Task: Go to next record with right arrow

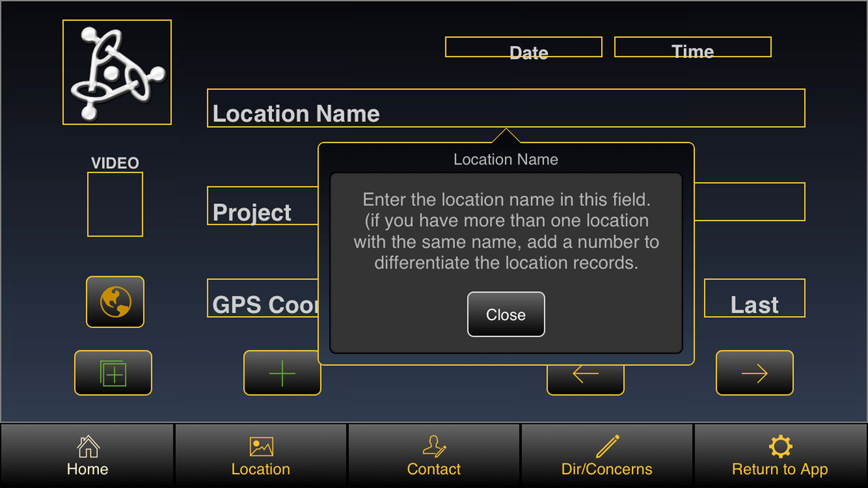Action: 754,373
